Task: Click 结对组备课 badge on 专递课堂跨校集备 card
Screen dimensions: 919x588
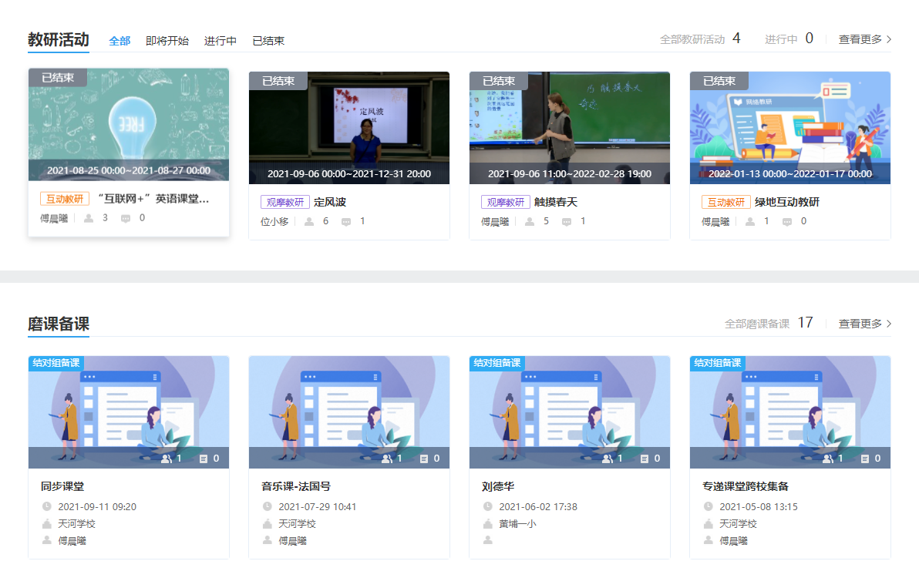Action: (717, 363)
